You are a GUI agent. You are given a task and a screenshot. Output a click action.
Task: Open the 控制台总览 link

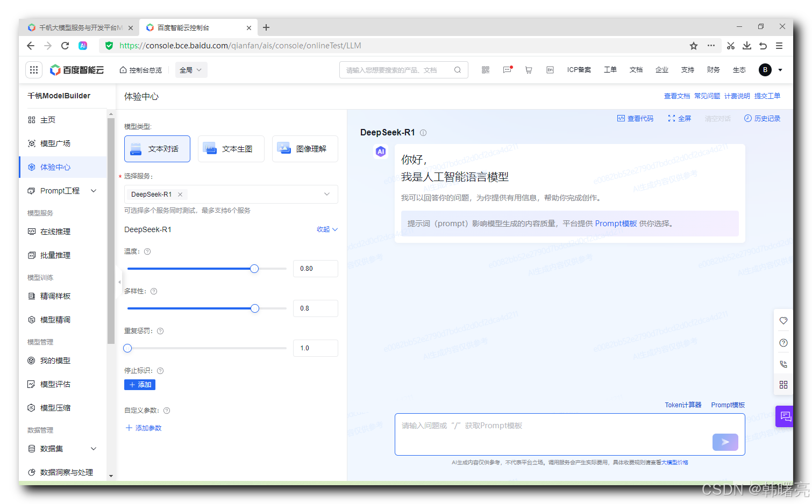(141, 70)
